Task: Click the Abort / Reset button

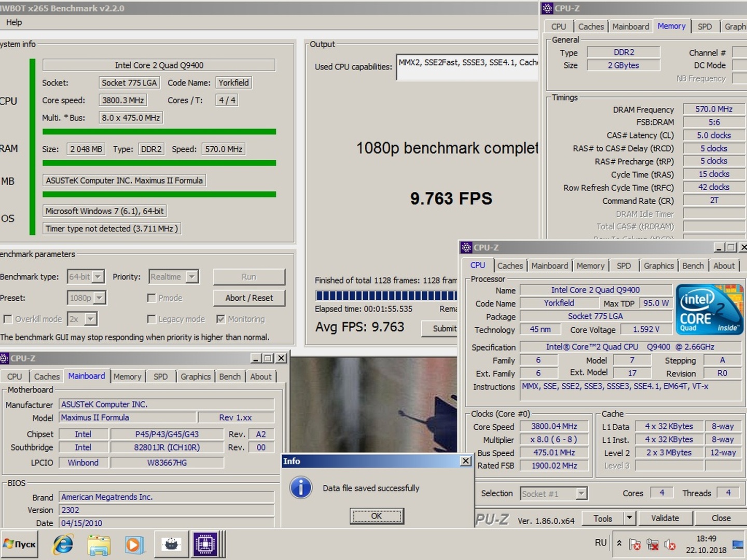Action: pyautogui.click(x=249, y=298)
